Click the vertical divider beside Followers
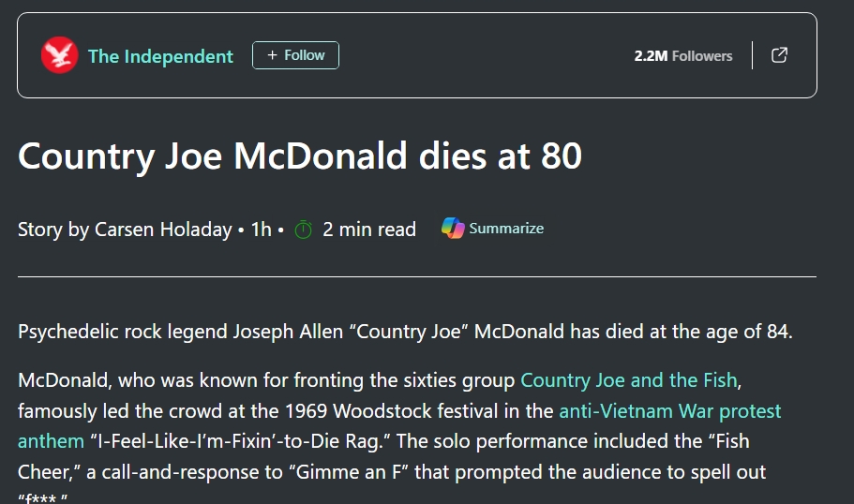854x504 pixels. click(x=752, y=55)
